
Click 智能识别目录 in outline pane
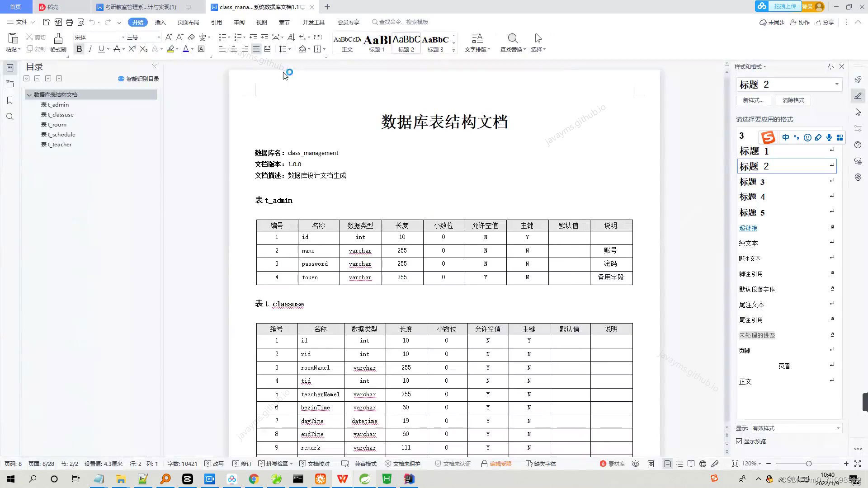pyautogui.click(x=138, y=79)
